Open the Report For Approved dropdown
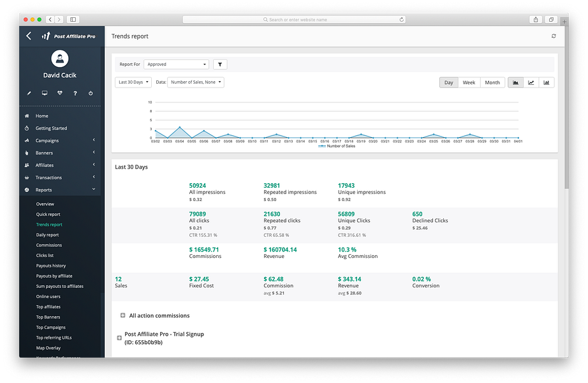This screenshot has height=383, width=588. coord(176,64)
